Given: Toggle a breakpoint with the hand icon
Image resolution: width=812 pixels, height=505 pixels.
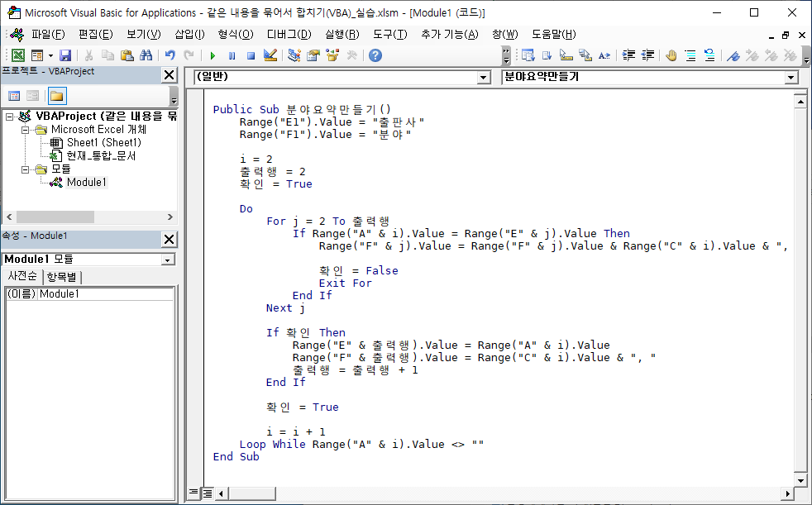Looking at the screenshot, I should coord(672,55).
